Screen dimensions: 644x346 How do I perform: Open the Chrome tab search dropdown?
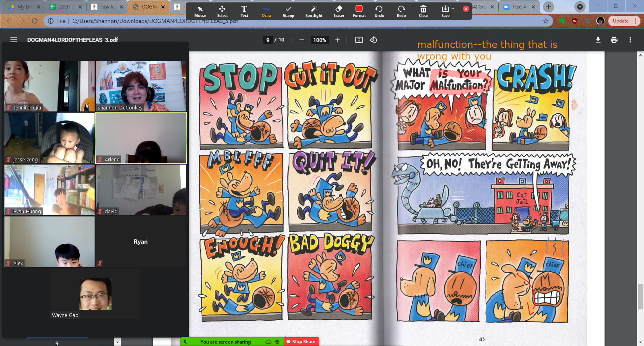[x=580, y=7]
